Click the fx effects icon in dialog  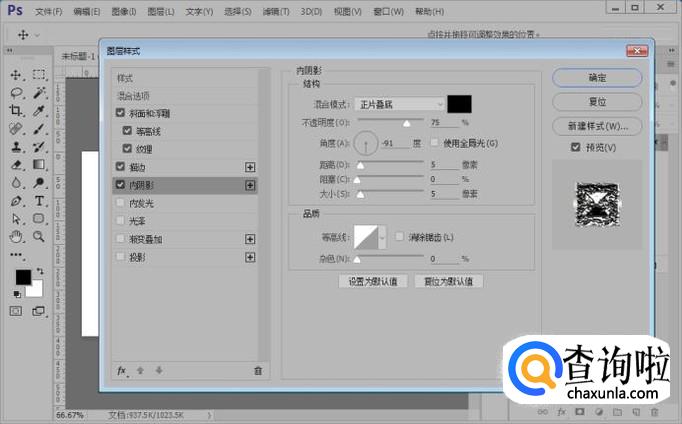coord(122,370)
